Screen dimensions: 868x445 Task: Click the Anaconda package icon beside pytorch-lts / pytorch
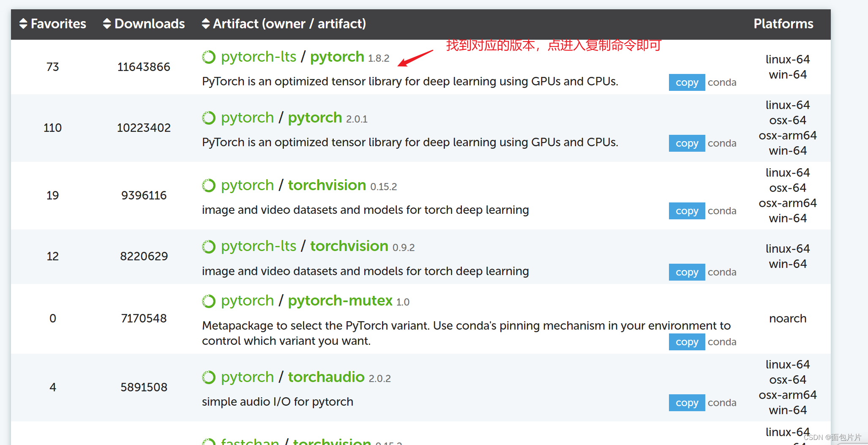209,56
